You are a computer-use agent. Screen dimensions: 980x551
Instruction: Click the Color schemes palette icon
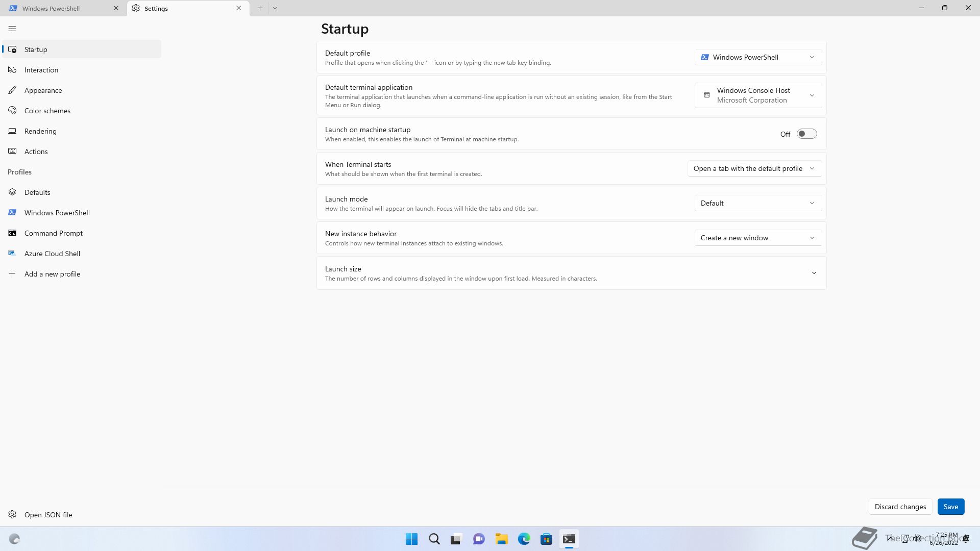[12, 111]
